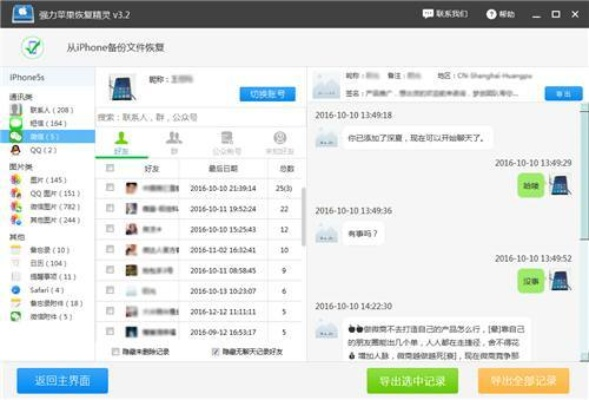Click the count 25(3) cell
Screen dimensions: 589x400
pyautogui.click(x=284, y=188)
